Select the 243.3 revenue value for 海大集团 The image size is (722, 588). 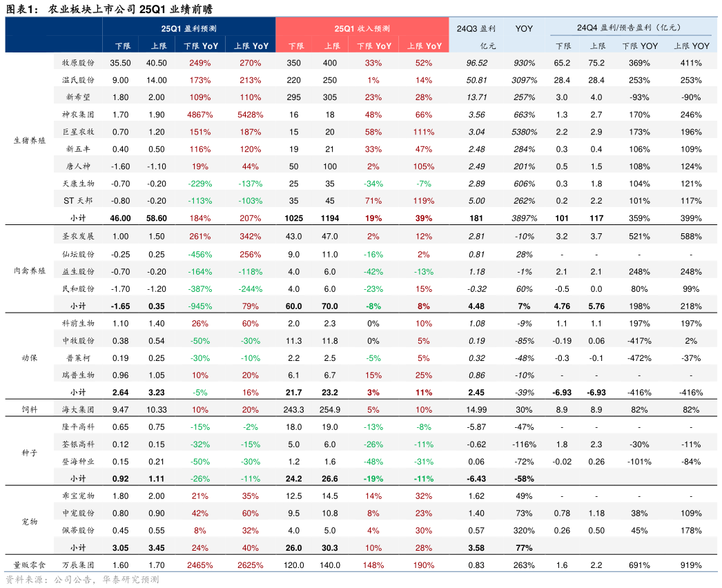pyautogui.click(x=294, y=409)
